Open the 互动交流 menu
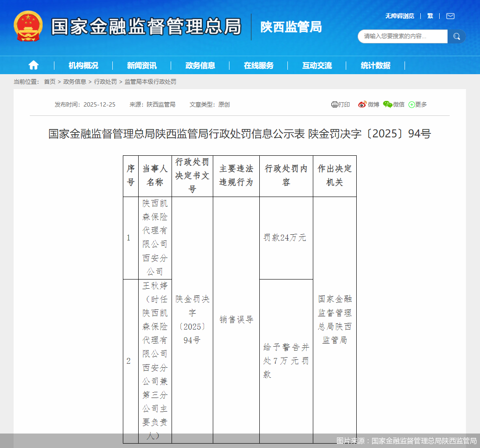 [317, 65]
